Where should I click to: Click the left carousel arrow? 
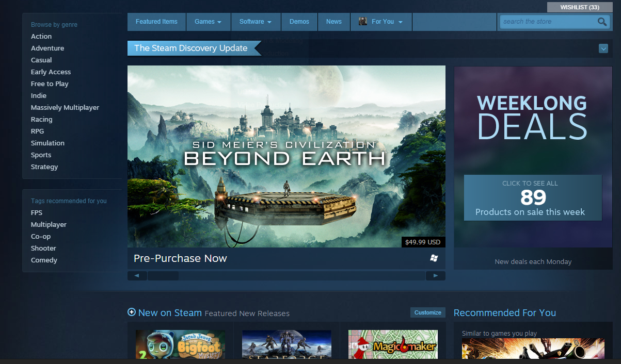[137, 275]
